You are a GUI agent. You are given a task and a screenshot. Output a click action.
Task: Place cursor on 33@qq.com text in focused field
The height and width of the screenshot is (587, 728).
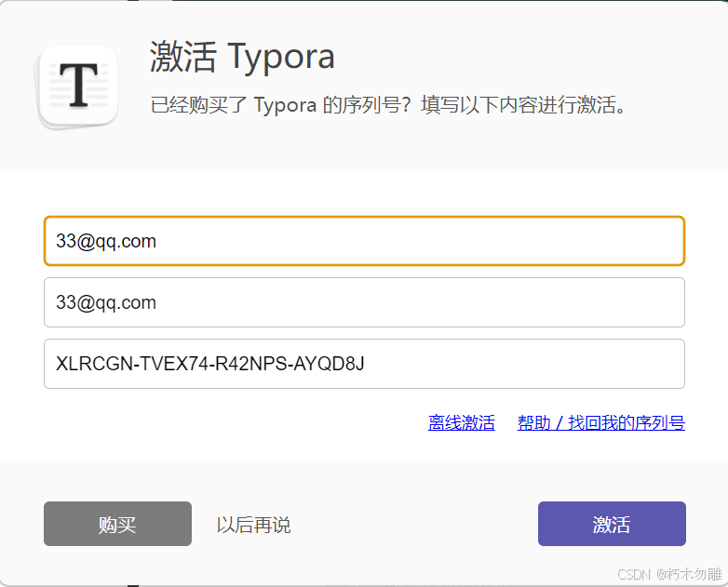[x=106, y=241]
